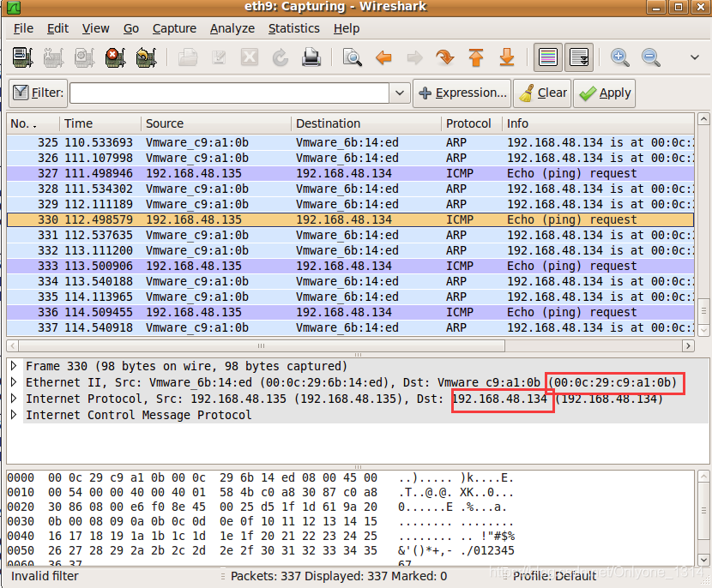Click the Invalid filter status message

[45, 576]
